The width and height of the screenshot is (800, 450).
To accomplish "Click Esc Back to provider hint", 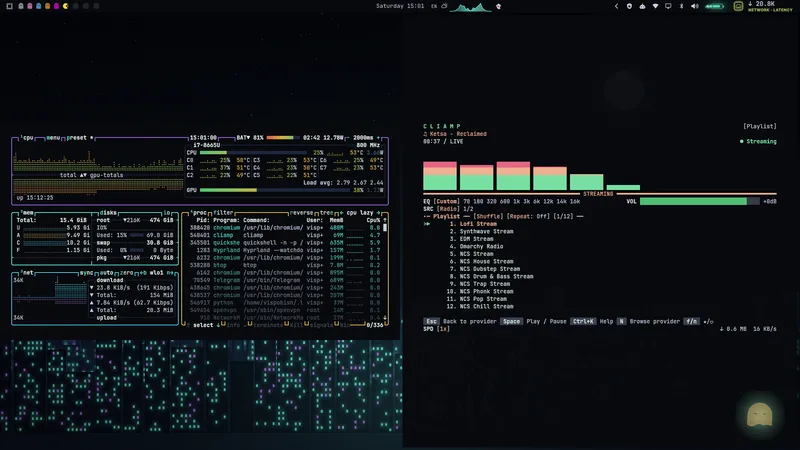I will [459, 321].
